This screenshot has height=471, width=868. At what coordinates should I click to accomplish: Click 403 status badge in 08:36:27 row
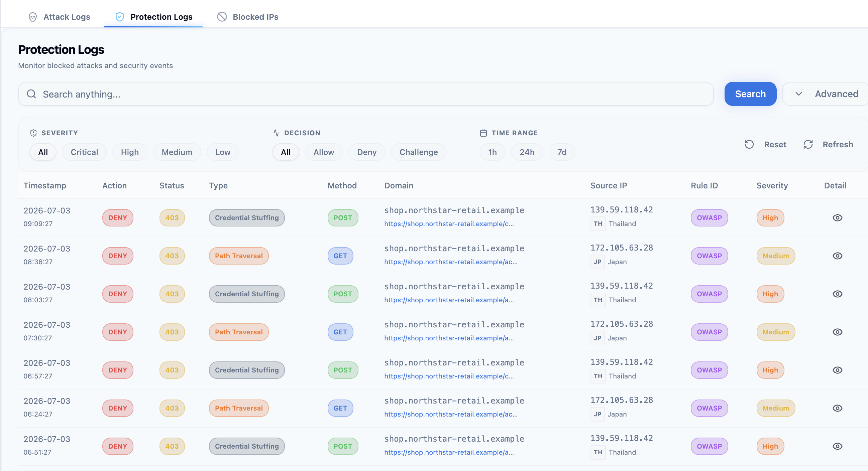coord(172,256)
